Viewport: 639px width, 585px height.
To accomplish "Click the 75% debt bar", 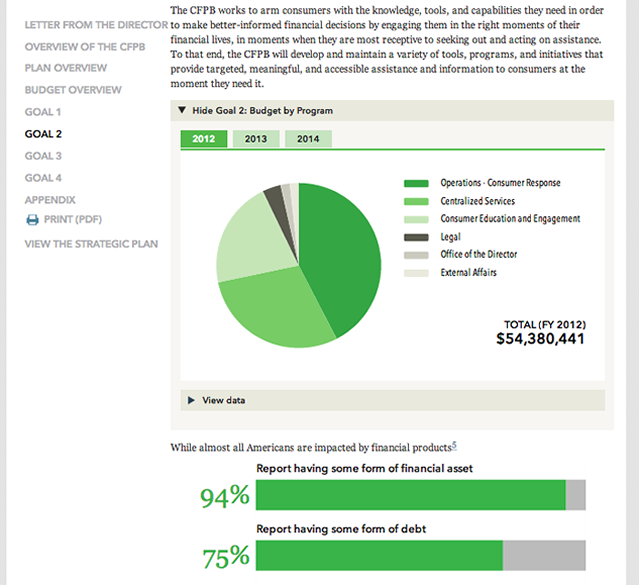I will (421, 555).
